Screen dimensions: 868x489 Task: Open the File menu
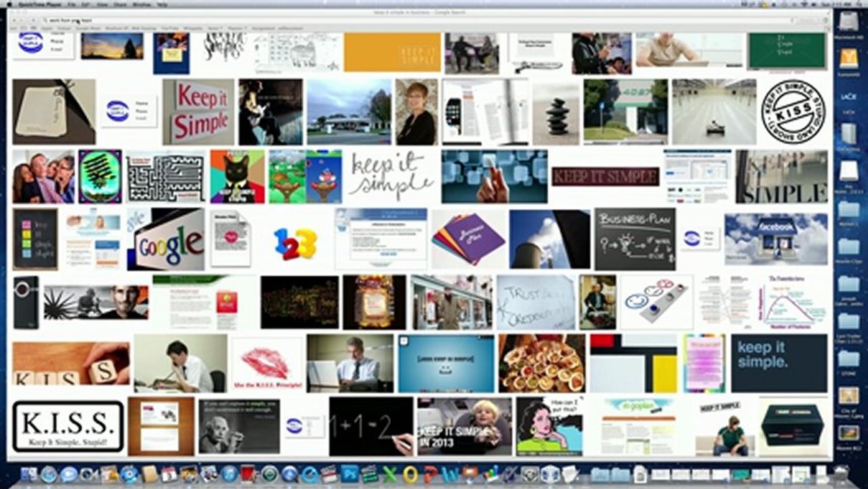coord(71,4)
